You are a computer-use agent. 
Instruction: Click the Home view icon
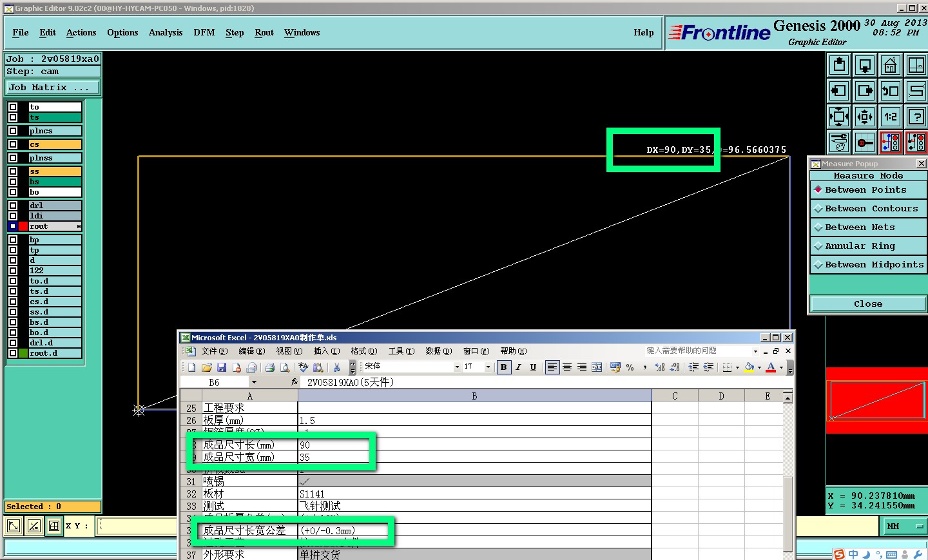891,65
